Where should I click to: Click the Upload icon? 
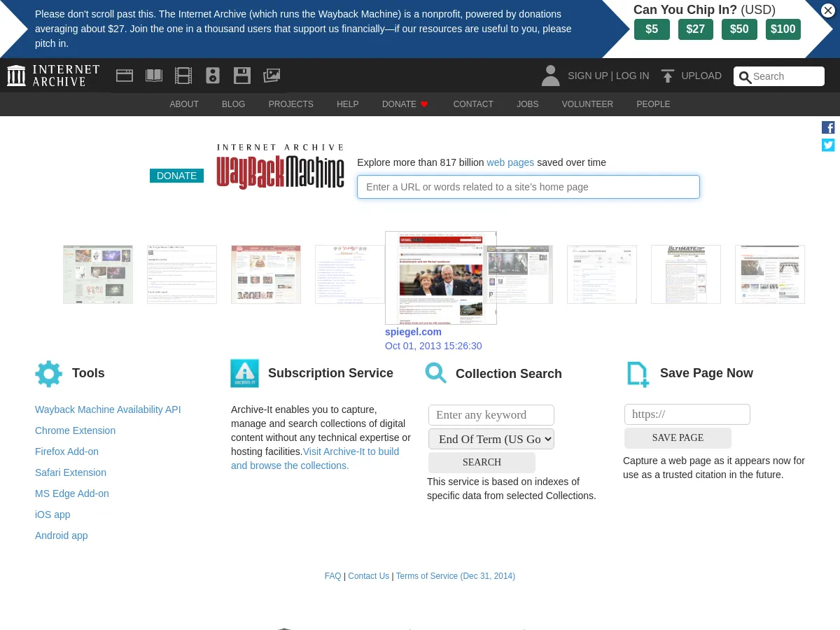tap(667, 76)
